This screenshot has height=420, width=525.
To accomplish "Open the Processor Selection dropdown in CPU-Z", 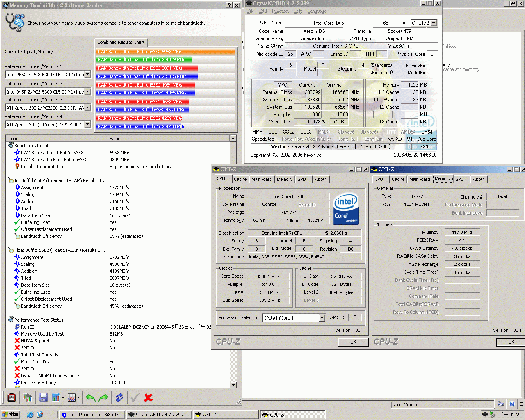I will [x=322, y=318].
